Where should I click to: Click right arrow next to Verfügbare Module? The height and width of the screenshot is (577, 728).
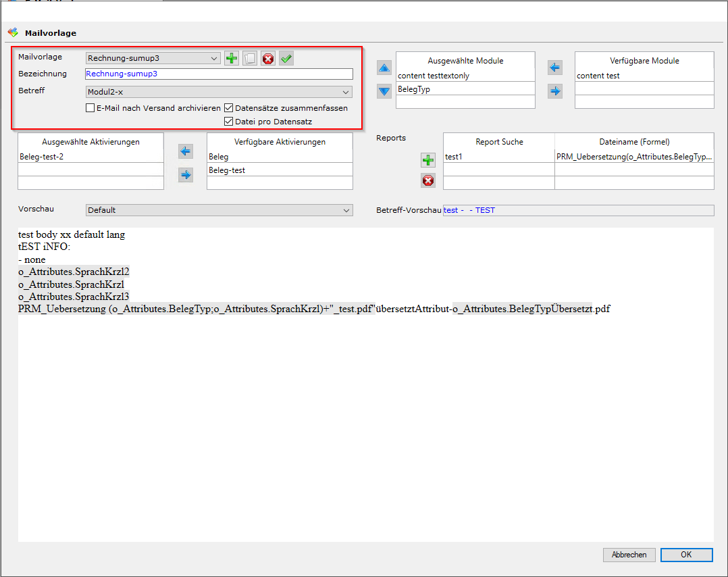coord(555,91)
